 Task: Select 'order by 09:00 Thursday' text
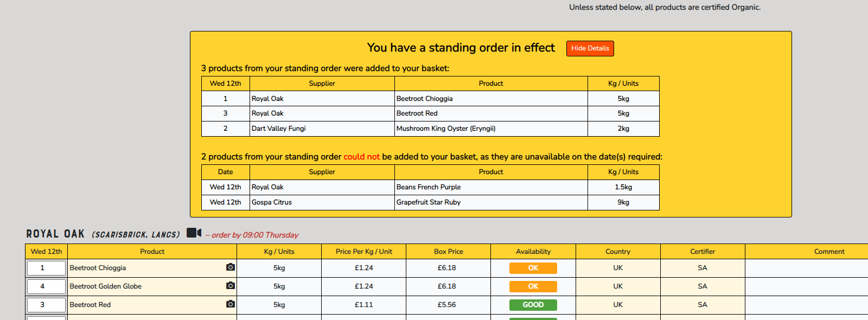255,235
